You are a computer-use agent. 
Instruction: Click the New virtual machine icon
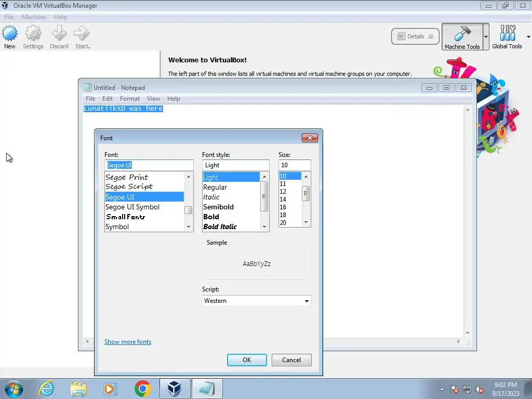[9, 34]
